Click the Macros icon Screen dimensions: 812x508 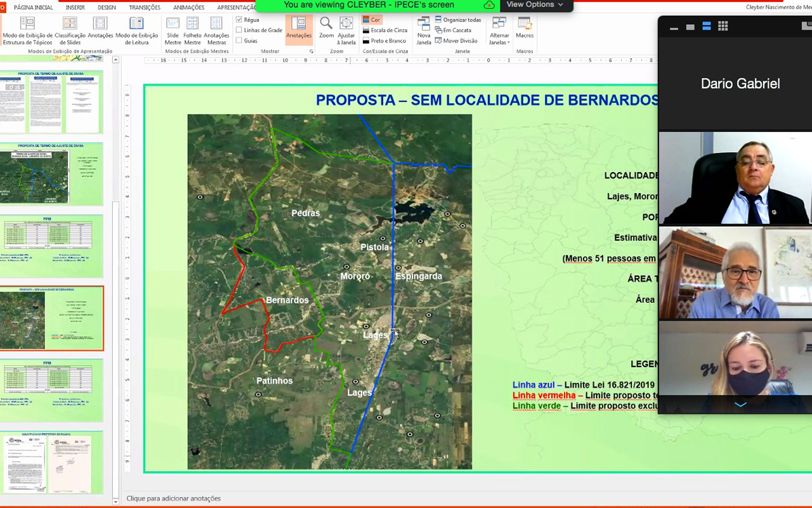click(x=525, y=28)
